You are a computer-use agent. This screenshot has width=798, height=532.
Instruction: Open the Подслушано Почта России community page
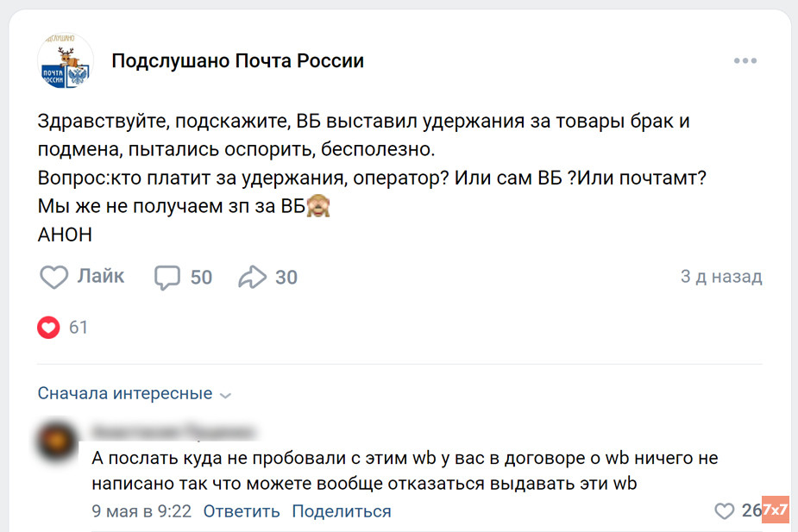238,60
